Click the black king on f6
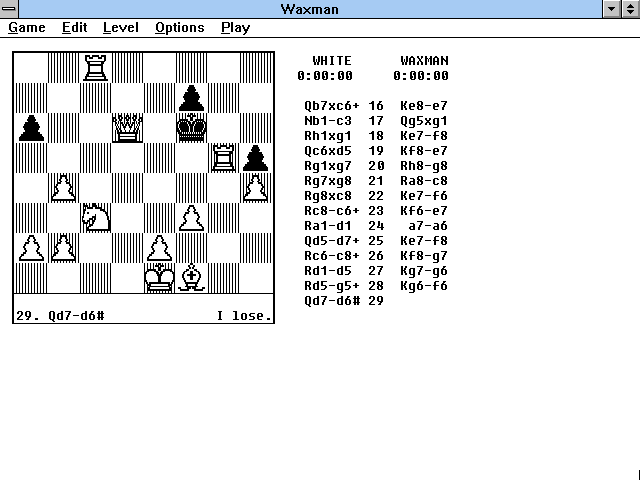This screenshot has height=480, width=640. (191, 128)
